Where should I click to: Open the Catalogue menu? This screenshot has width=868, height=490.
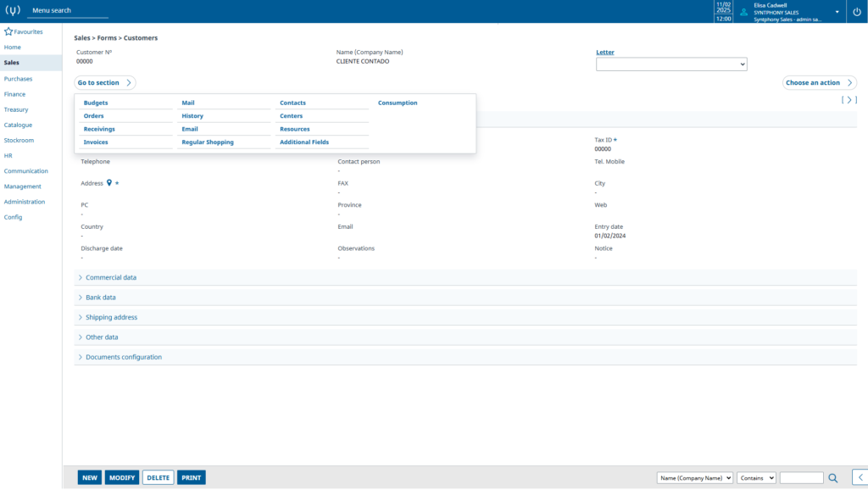pyautogui.click(x=18, y=125)
